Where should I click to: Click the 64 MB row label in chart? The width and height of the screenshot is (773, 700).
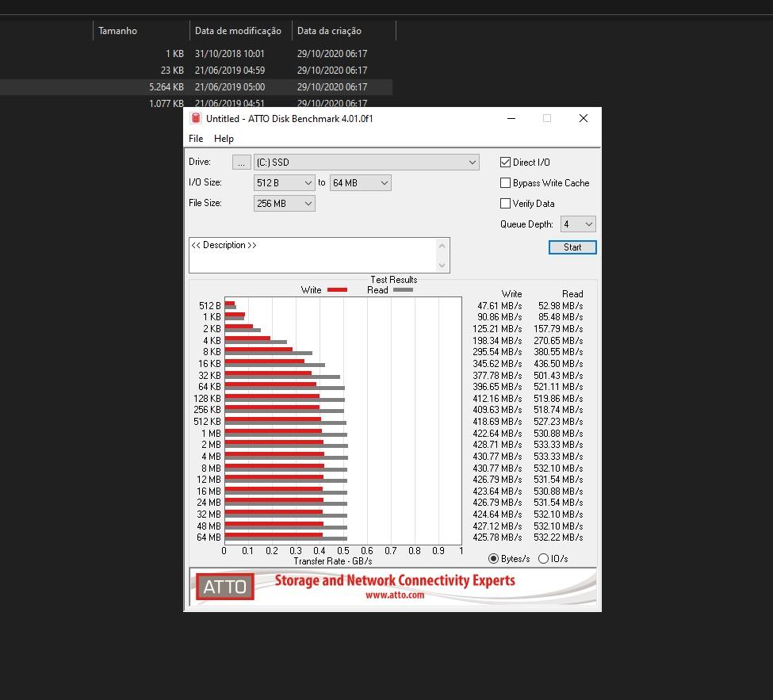[209, 537]
